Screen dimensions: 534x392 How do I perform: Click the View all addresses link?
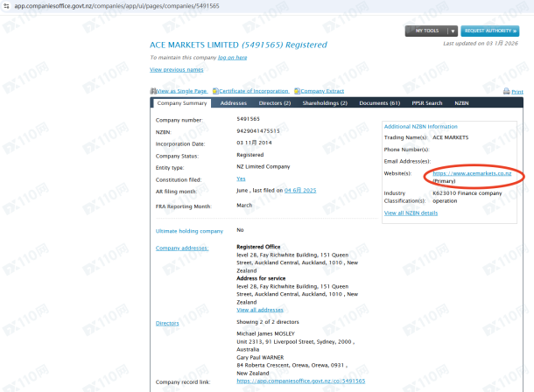pos(260,310)
